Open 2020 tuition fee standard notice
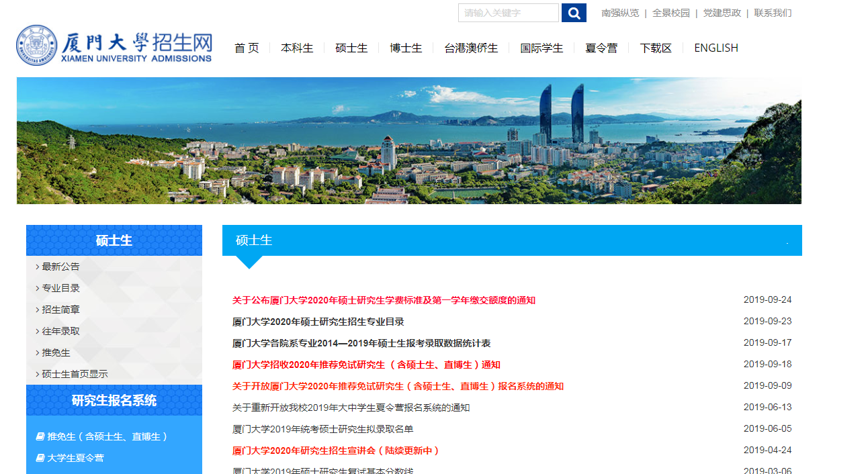 (384, 300)
